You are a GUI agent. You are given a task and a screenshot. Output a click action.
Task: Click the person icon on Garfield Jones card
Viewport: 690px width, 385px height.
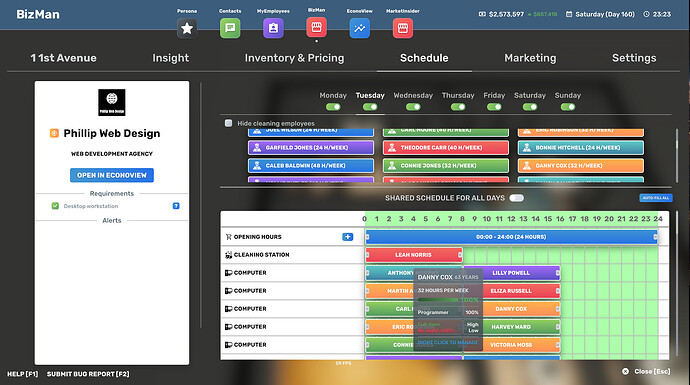click(x=257, y=148)
